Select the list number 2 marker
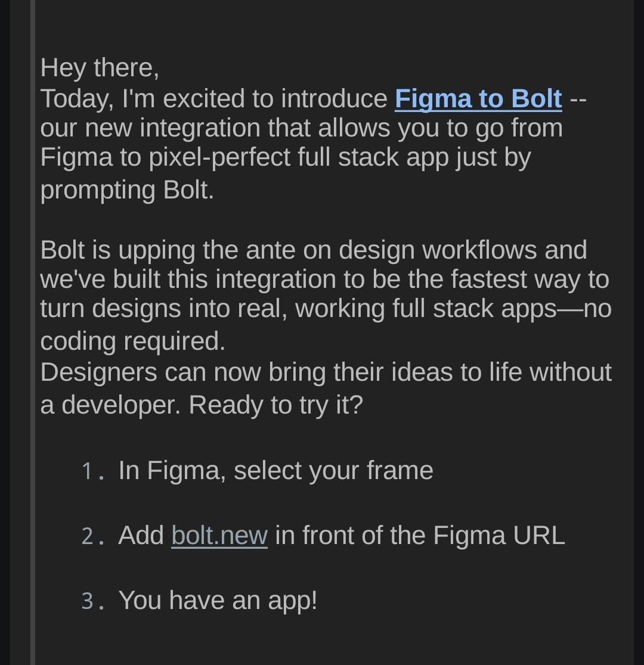Viewport: 644px width, 665px height. 93,536
